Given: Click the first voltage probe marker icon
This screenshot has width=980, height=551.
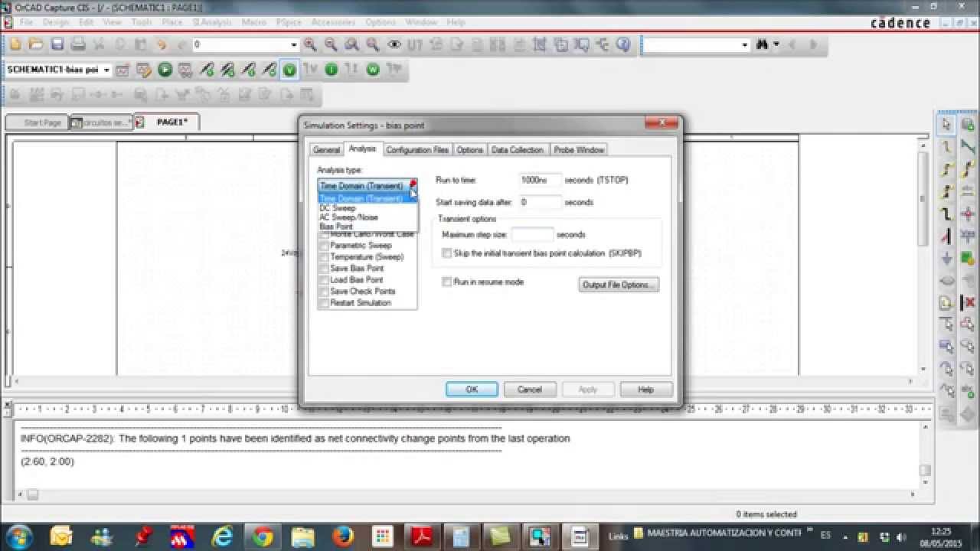Looking at the screenshot, I should click(x=206, y=70).
